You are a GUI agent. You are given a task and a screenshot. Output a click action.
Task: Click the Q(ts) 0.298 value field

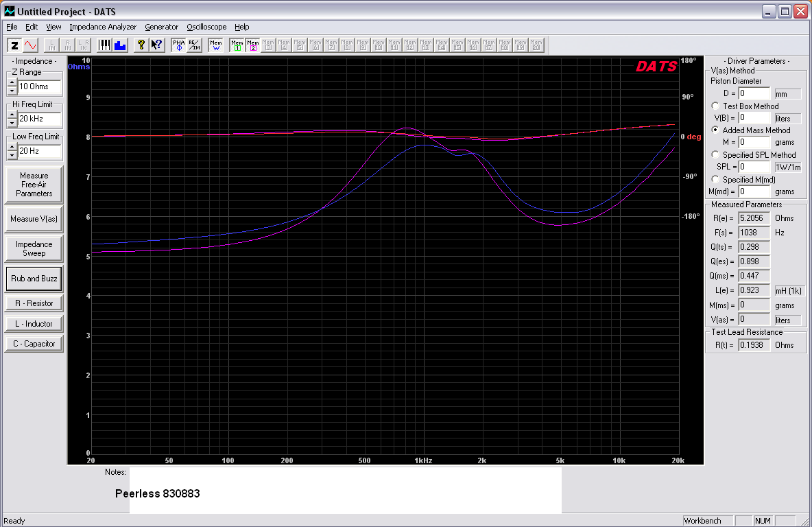754,247
